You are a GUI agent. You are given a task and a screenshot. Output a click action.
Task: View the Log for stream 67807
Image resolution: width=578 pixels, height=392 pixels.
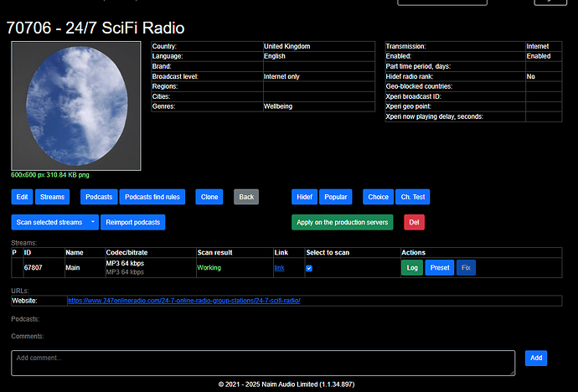click(x=412, y=268)
